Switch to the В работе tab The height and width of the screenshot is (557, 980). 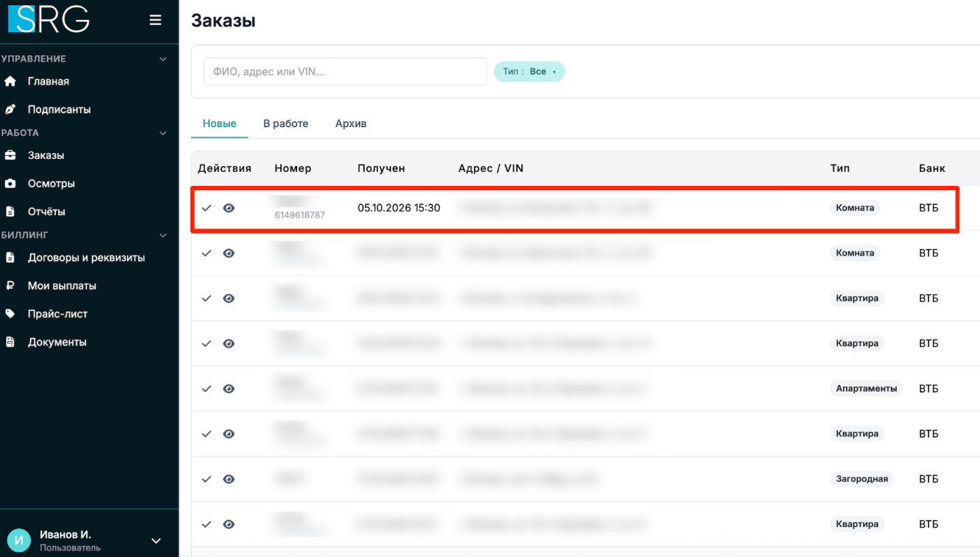point(286,123)
